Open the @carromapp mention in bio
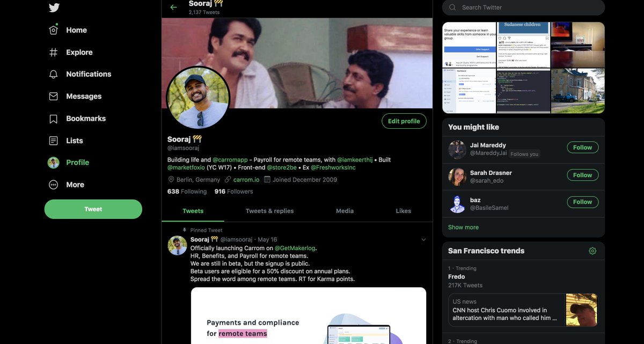 [x=230, y=160]
